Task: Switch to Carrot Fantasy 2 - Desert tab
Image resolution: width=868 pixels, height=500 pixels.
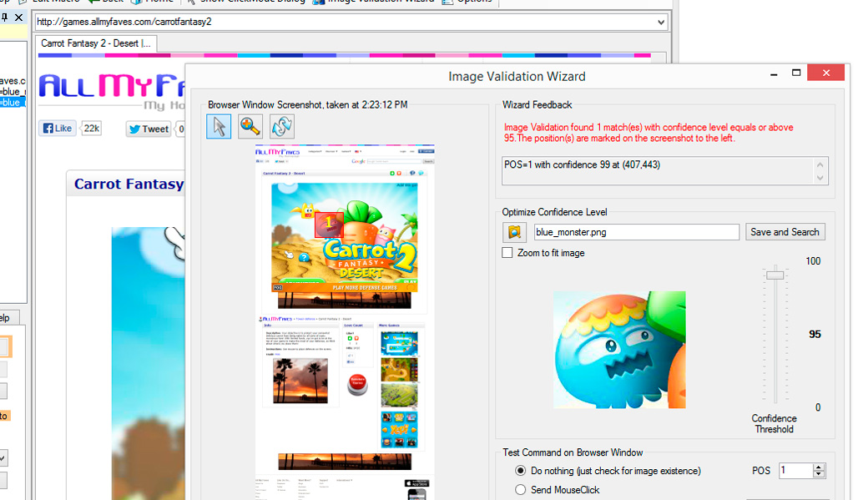Action: pyautogui.click(x=96, y=43)
